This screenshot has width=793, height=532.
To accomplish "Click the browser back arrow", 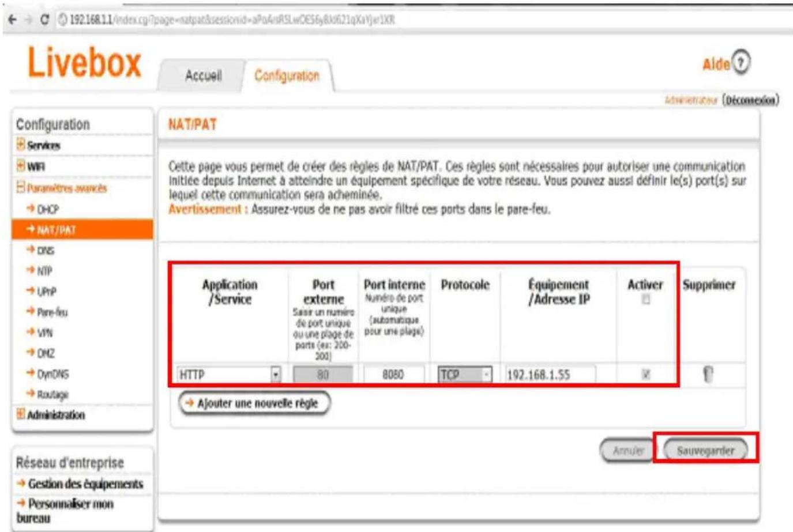I will pos(13,20).
